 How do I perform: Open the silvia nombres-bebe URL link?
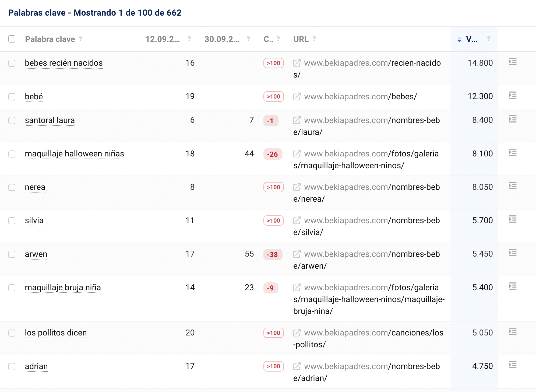[372, 220]
